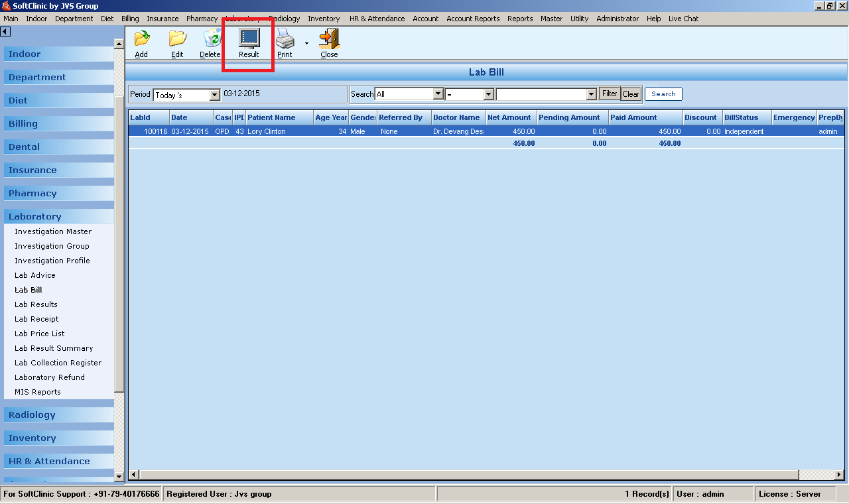Select Lab Results in Laboratory sidebar
The height and width of the screenshot is (504, 849).
[x=36, y=304]
